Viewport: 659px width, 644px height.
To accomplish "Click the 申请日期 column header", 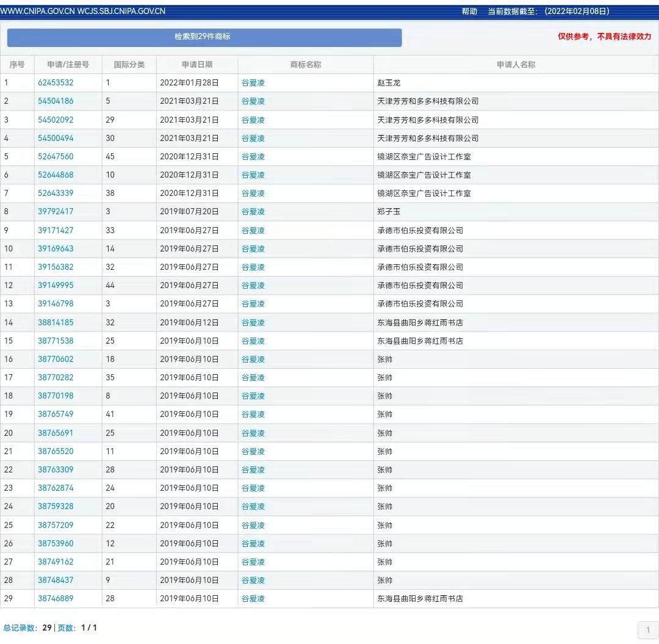I will (x=197, y=65).
